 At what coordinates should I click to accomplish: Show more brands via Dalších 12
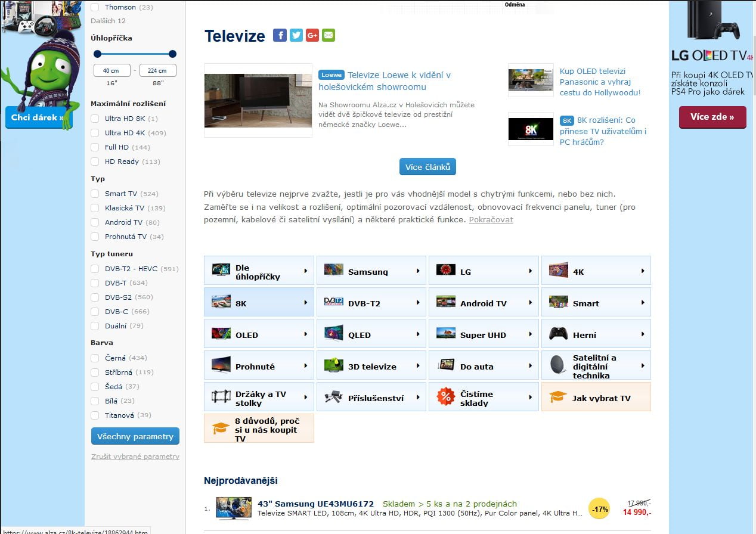click(x=108, y=21)
